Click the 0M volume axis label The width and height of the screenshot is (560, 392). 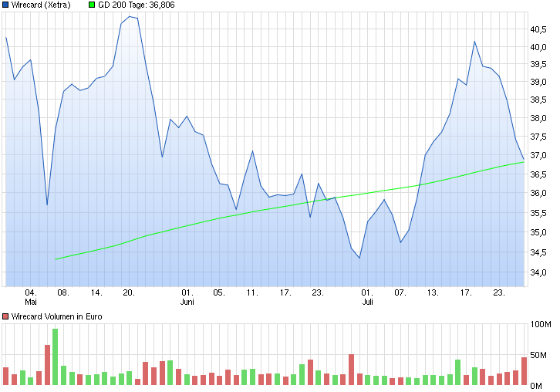click(536, 386)
